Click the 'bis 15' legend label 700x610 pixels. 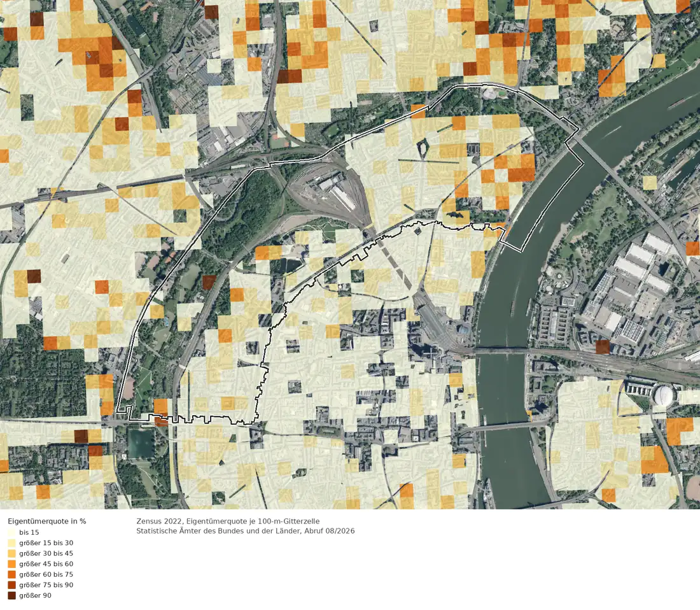pos(29,532)
